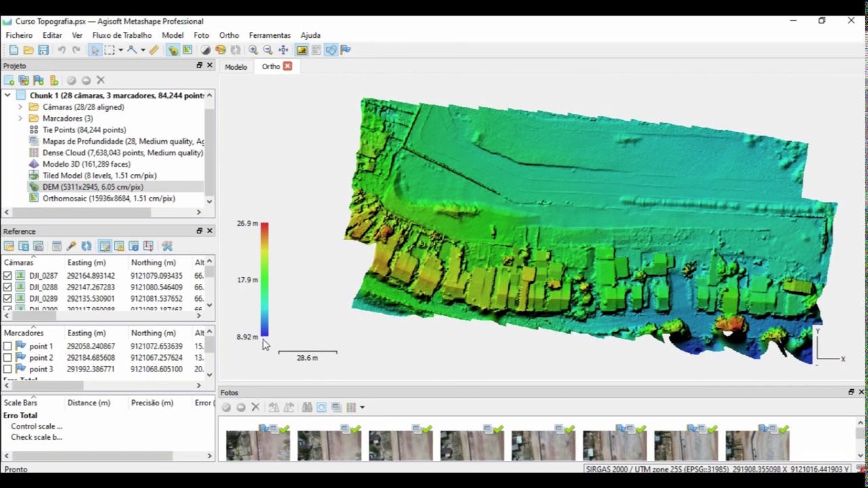Select the Orthomosaic item in project tree
868x488 pixels.
(x=108, y=199)
